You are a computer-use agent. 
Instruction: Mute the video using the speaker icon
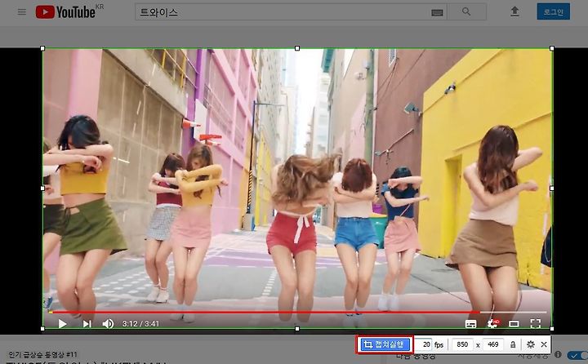pyautogui.click(x=108, y=323)
